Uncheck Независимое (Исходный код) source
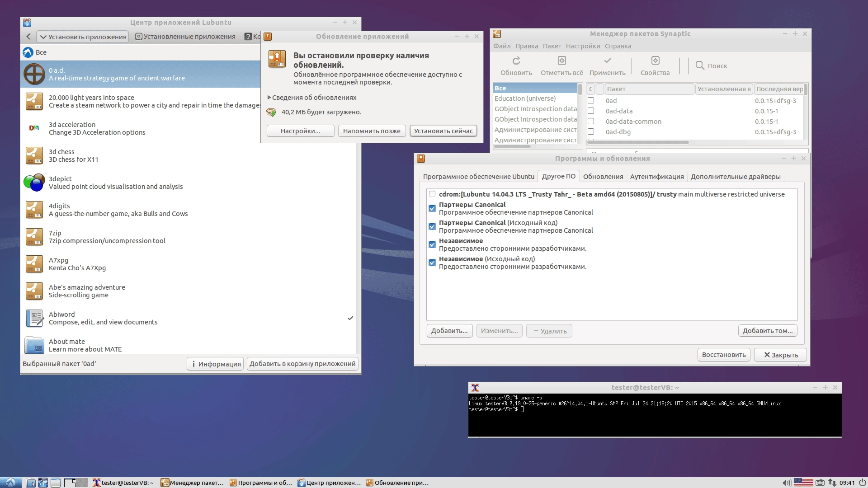 click(432, 263)
